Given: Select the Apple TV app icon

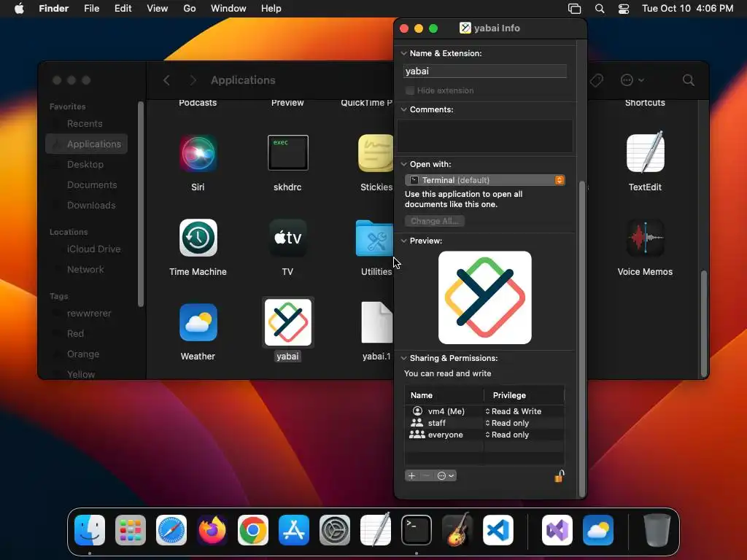Looking at the screenshot, I should pyautogui.click(x=287, y=238).
